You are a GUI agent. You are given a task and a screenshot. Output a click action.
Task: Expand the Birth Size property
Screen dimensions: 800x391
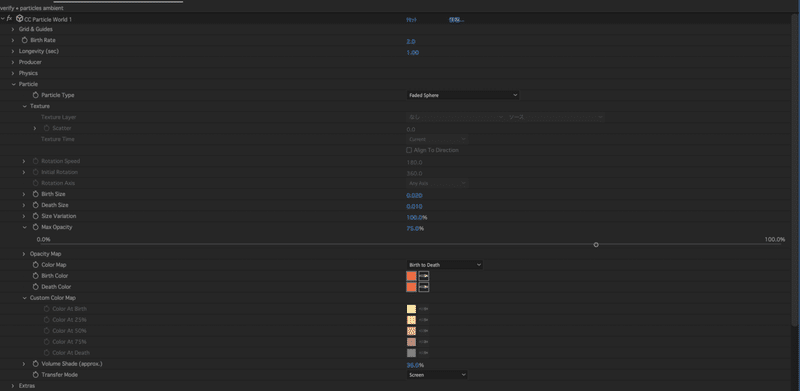[24, 194]
